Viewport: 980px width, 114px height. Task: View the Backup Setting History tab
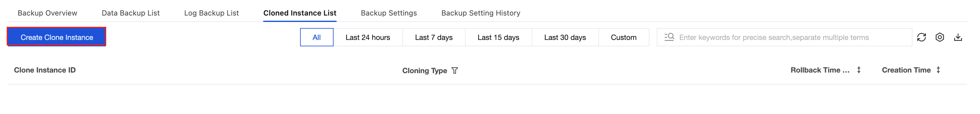click(x=481, y=13)
